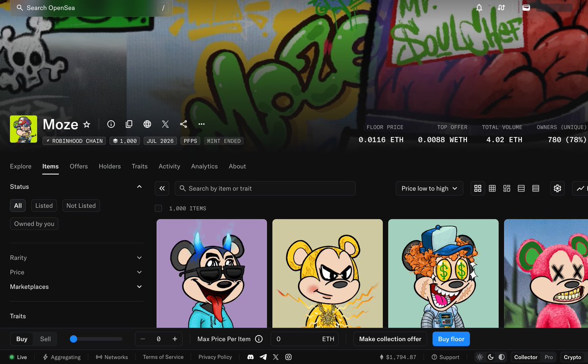Tick the select-all items checkbox
The height and width of the screenshot is (364, 588).
pos(158,208)
